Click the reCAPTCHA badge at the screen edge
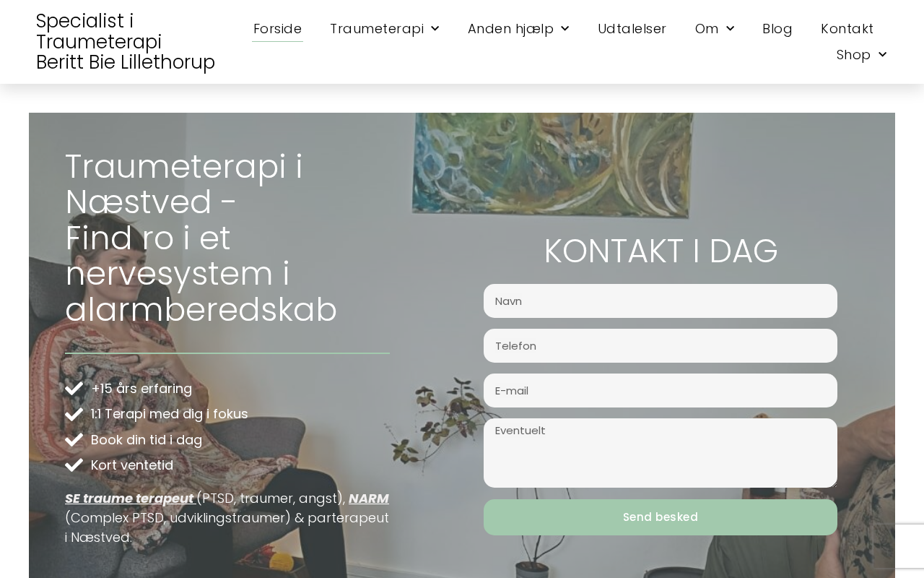This screenshot has width=924, height=578. (x=899, y=546)
